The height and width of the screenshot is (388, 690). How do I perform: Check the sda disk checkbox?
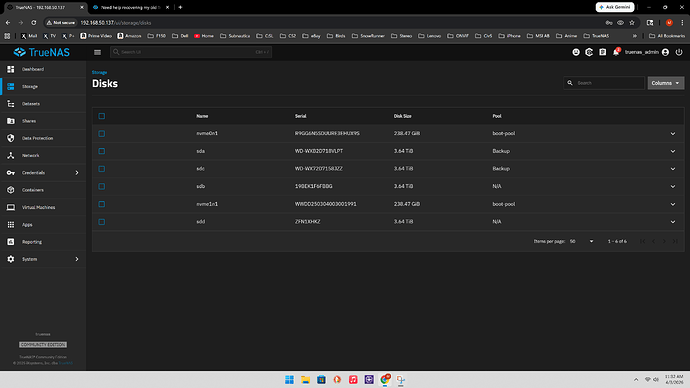[x=102, y=151]
